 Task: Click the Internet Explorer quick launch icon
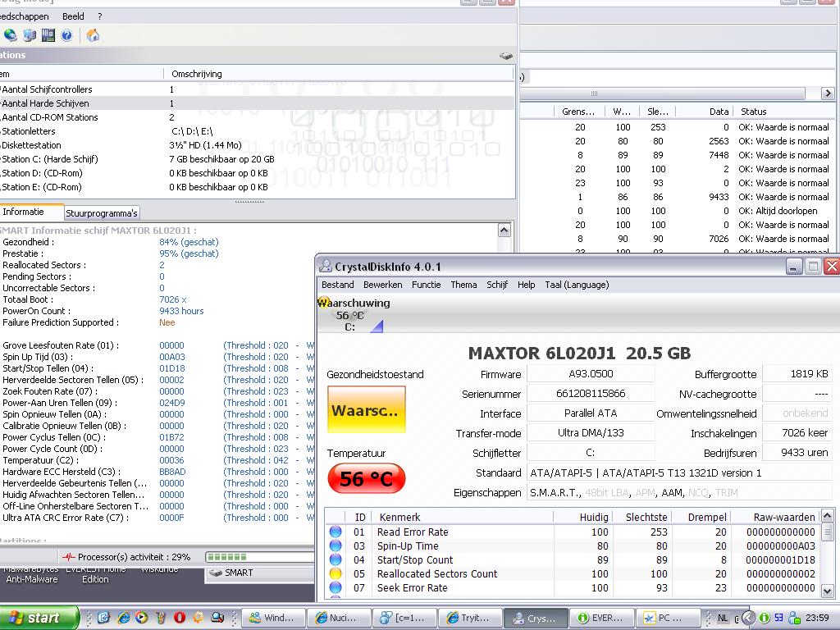pyautogui.click(x=123, y=617)
